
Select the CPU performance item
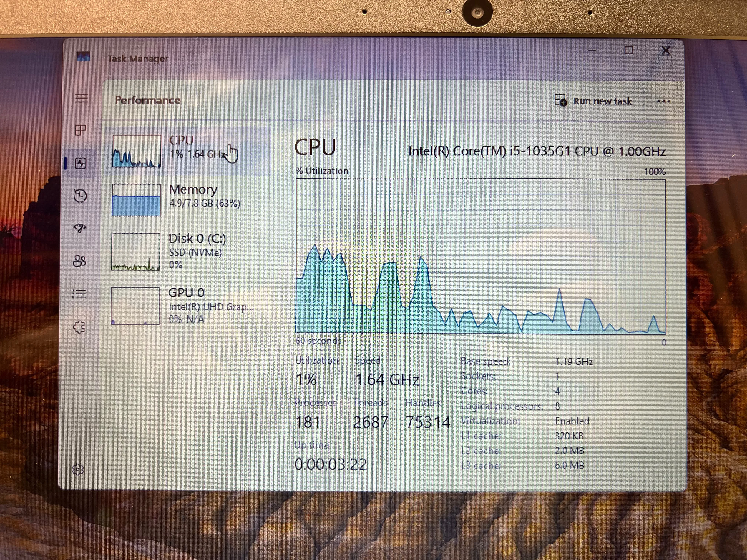point(188,151)
